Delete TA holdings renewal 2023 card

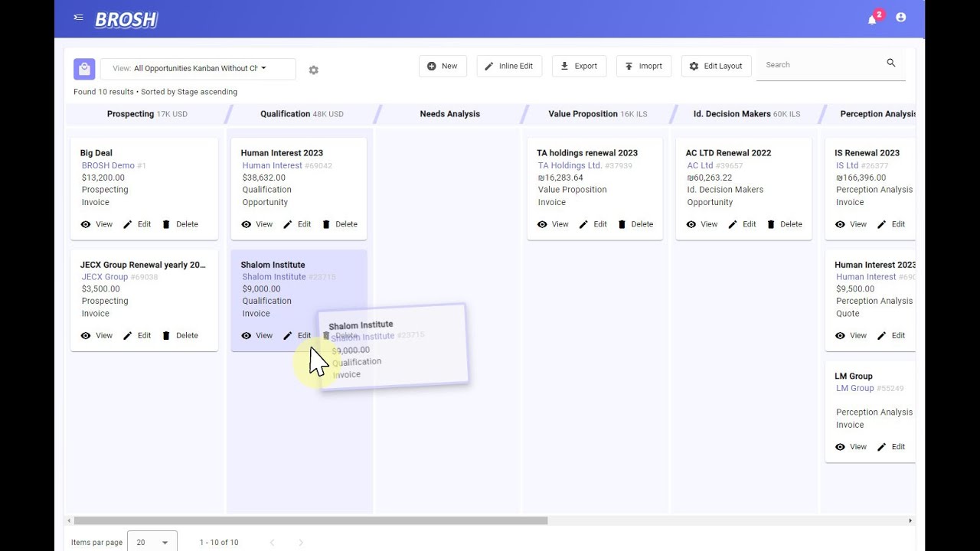pyautogui.click(x=635, y=224)
